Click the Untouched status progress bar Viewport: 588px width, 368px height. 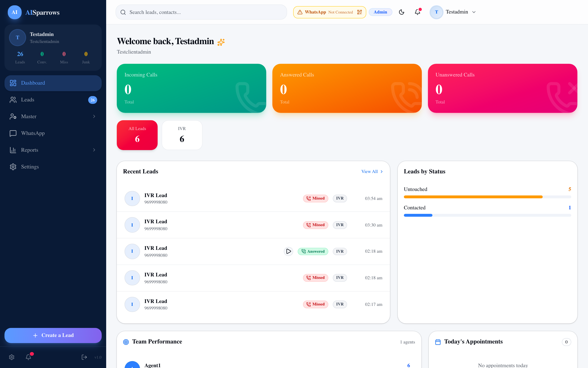click(487, 197)
